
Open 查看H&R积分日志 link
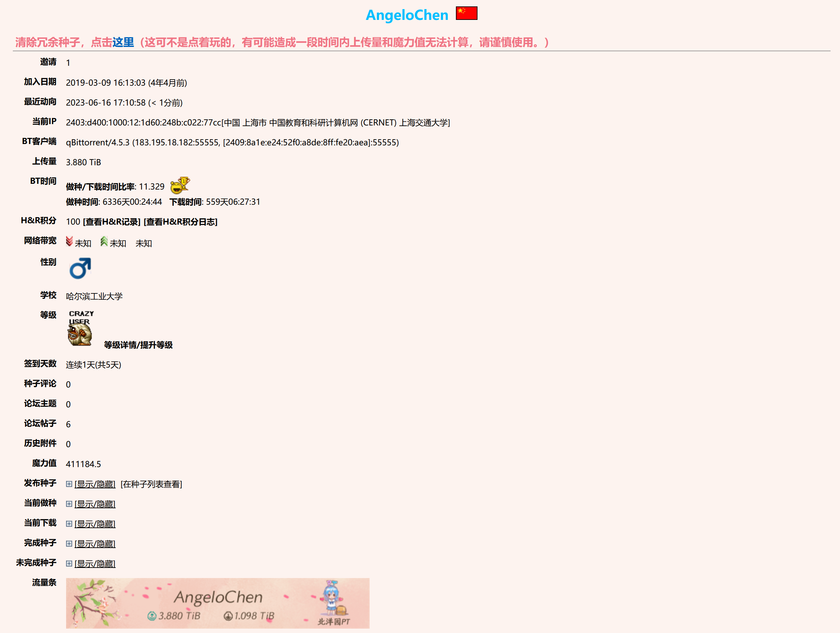coord(180,222)
